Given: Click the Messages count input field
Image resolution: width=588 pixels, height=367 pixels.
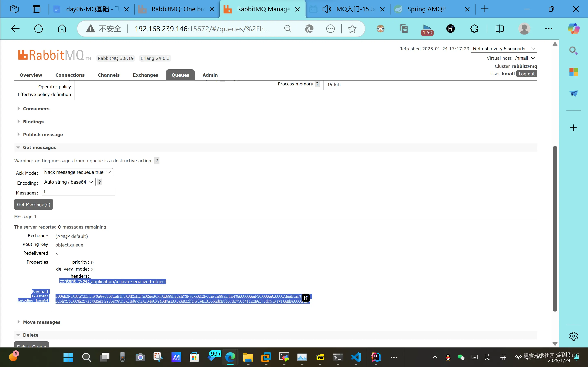Looking at the screenshot, I should coord(78,192).
